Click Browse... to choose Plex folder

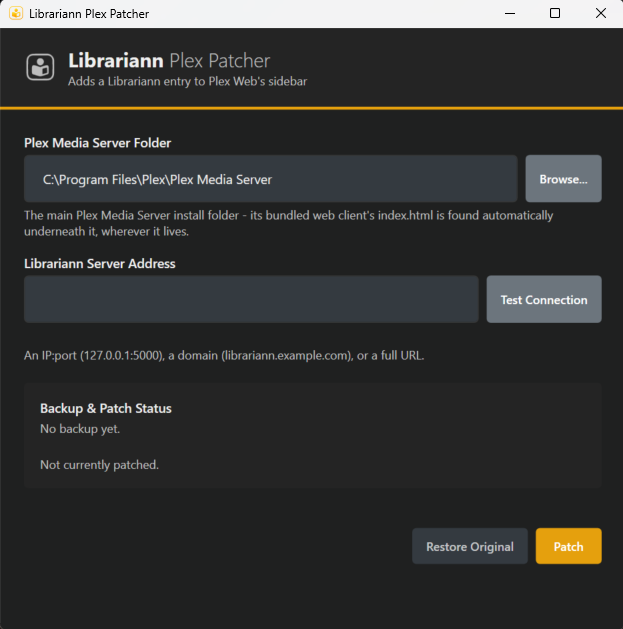(563, 179)
